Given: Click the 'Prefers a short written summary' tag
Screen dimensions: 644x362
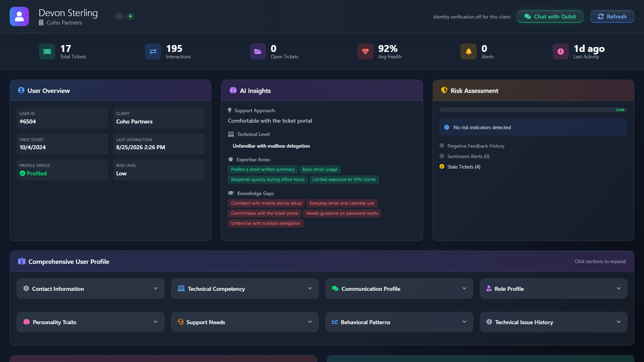Looking at the screenshot, I should pos(263,169).
